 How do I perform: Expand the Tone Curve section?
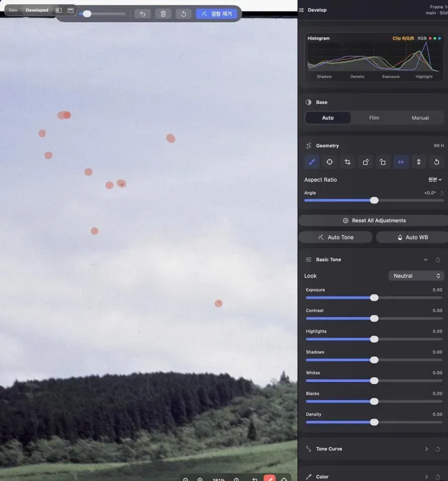[x=426, y=449]
